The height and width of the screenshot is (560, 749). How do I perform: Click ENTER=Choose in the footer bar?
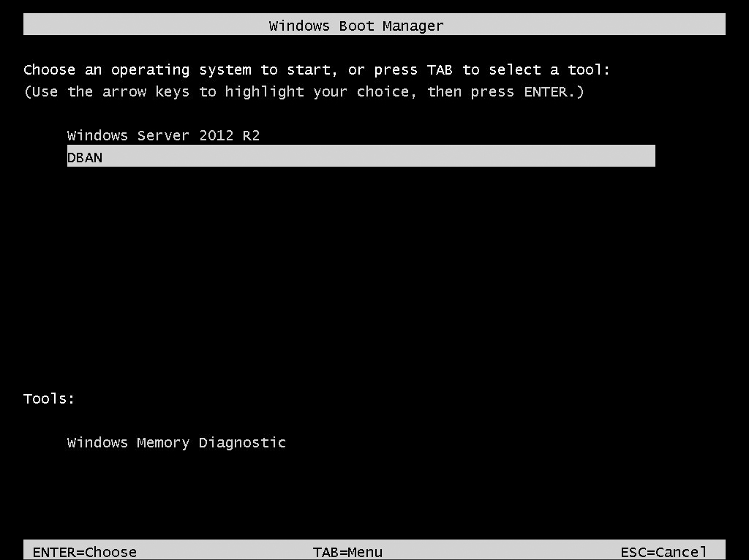85,553
